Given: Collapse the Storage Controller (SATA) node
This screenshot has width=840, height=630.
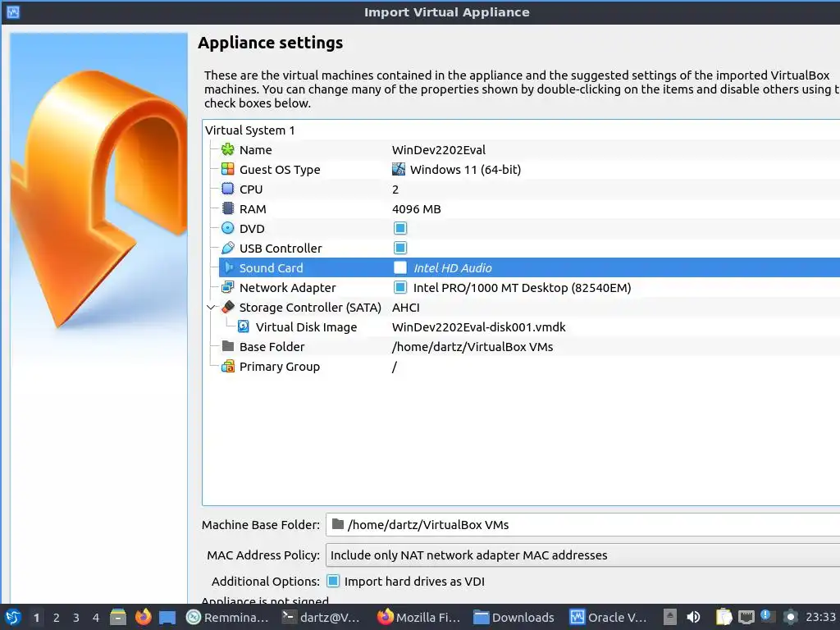Looking at the screenshot, I should tap(211, 307).
